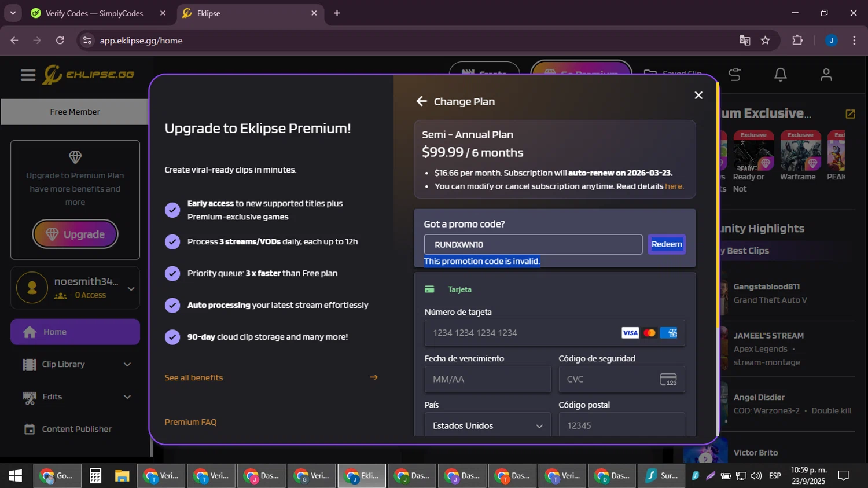Click the Free Member label
Viewport: 868px width, 488px height.
[x=75, y=112]
